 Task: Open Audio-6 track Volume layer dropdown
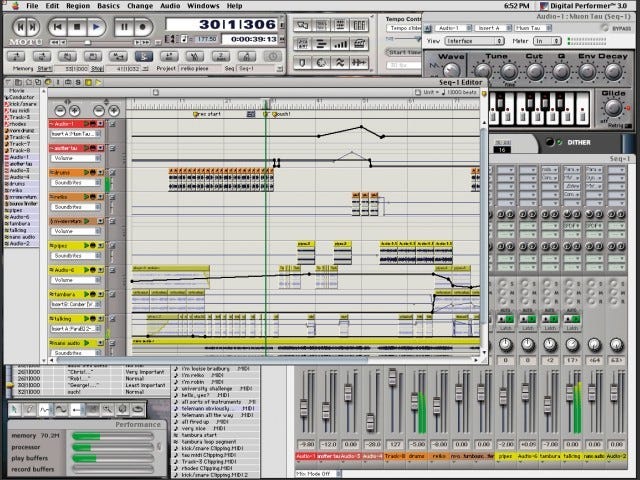(x=76, y=280)
